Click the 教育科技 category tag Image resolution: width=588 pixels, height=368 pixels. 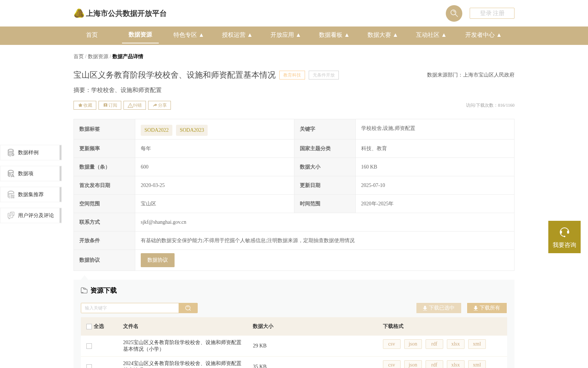(x=292, y=75)
